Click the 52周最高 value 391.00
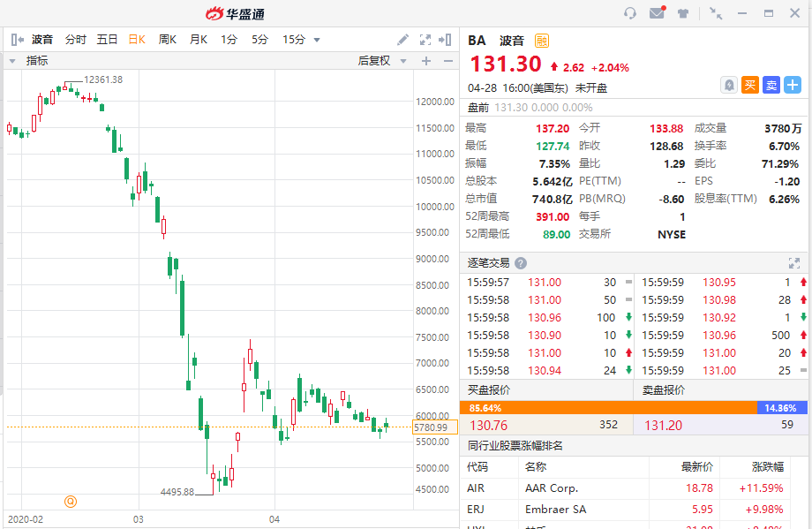 (553, 216)
